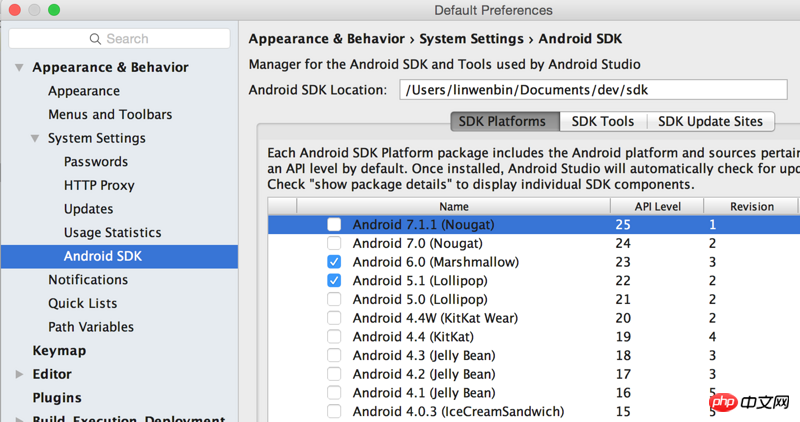Image resolution: width=800 pixels, height=422 pixels.
Task: Collapse the System Settings tree node
Action: coord(35,138)
